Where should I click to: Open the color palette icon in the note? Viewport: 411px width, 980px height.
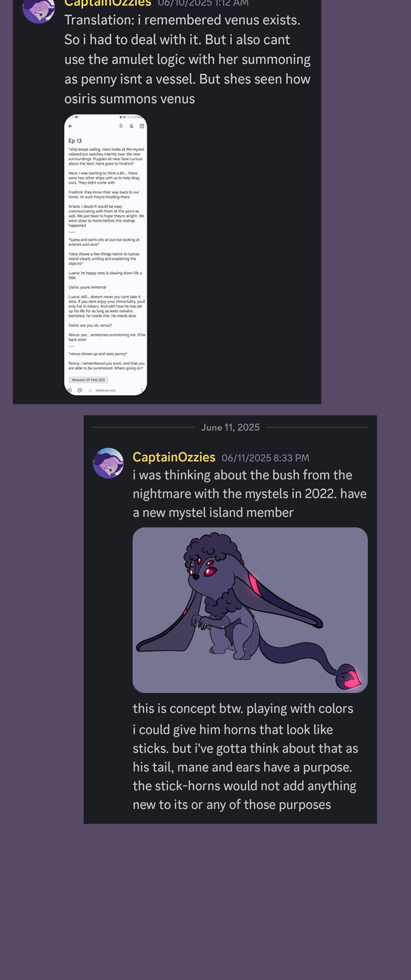click(x=80, y=390)
